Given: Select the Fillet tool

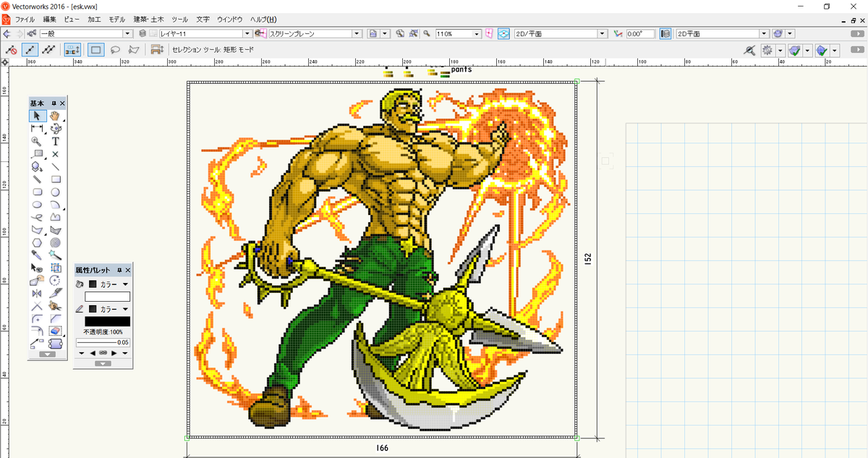Looking at the screenshot, I should [x=37, y=319].
